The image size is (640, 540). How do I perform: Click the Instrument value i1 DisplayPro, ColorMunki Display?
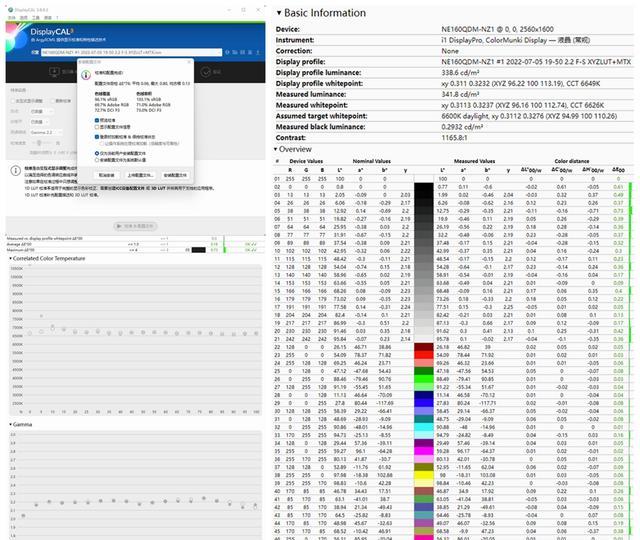516,40
